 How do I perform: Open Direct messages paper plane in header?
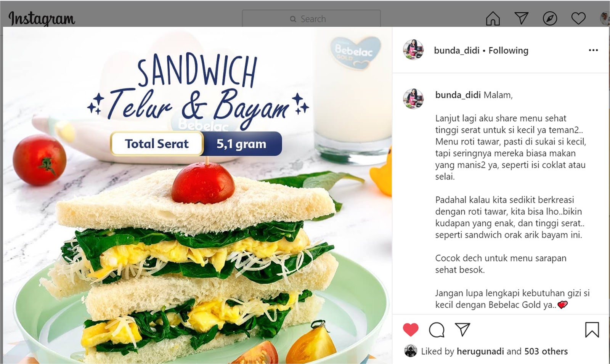pyautogui.click(x=521, y=18)
